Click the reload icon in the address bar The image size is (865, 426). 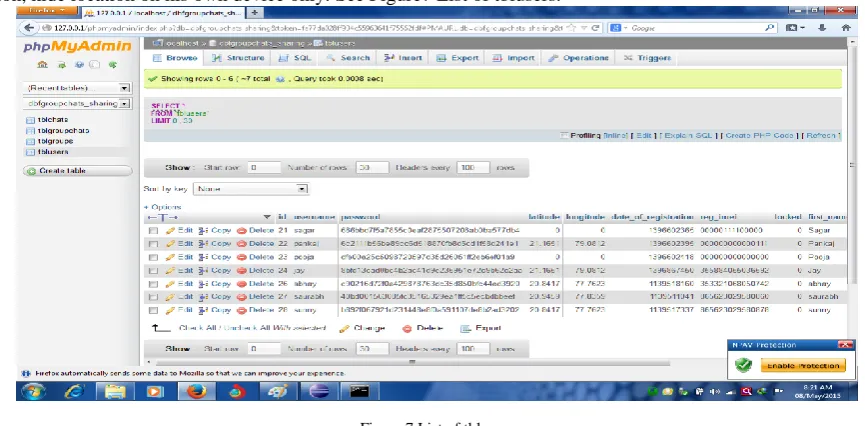click(595, 28)
